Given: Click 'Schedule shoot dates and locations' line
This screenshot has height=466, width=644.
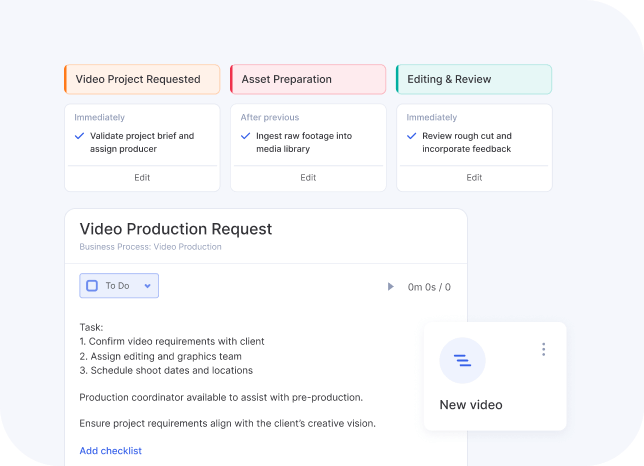Looking at the screenshot, I should click(166, 370).
